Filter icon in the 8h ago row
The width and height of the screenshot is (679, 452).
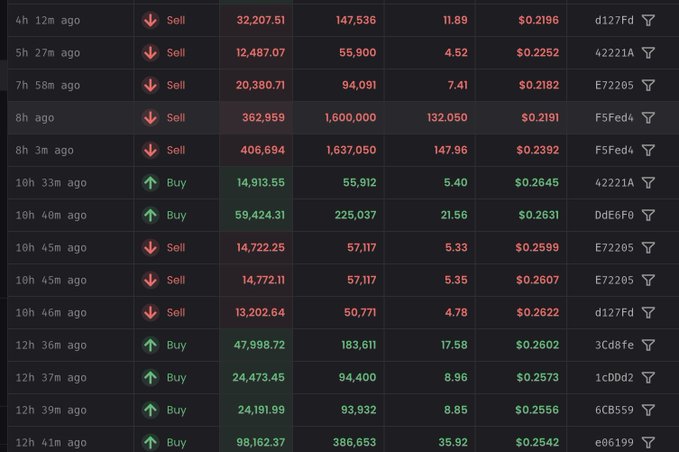648,118
